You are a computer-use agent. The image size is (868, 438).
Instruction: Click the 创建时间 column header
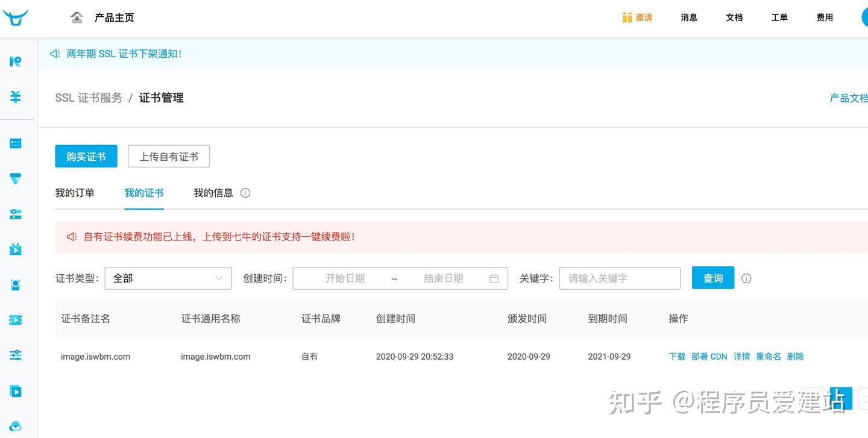click(x=395, y=319)
